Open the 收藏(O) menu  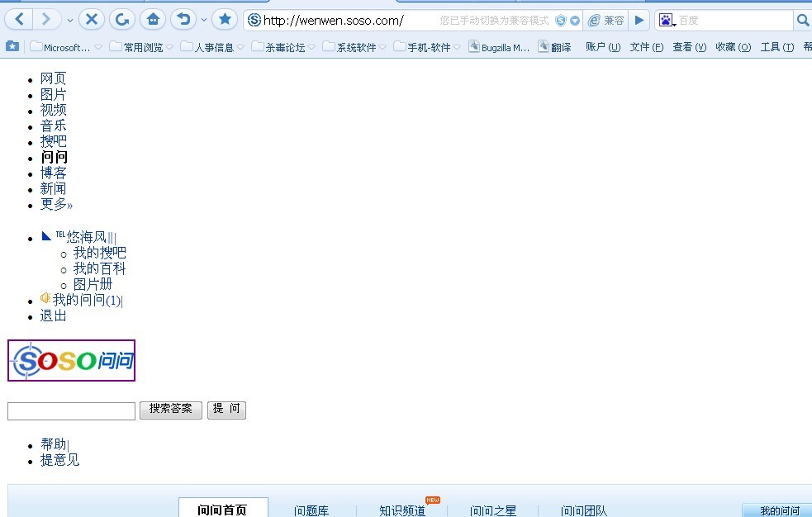coord(734,47)
